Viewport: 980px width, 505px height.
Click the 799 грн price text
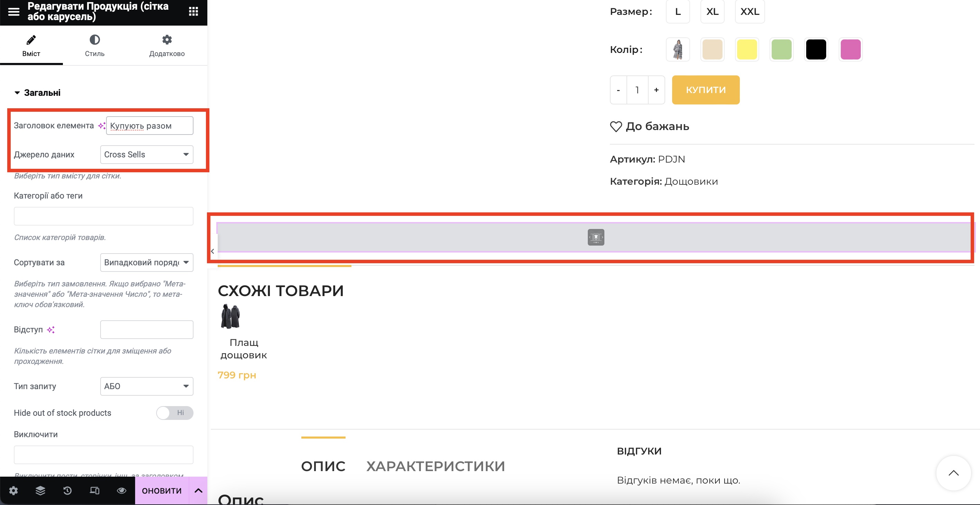[x=237, y=375]
